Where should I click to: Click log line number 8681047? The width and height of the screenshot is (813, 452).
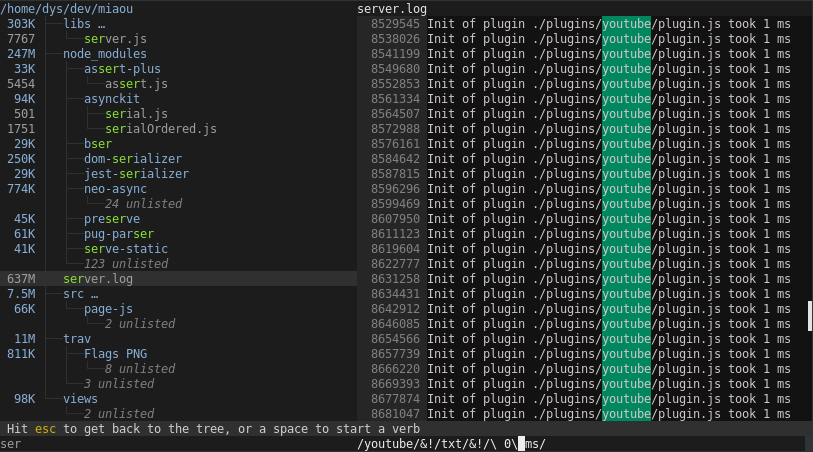(x=395, y=415)
